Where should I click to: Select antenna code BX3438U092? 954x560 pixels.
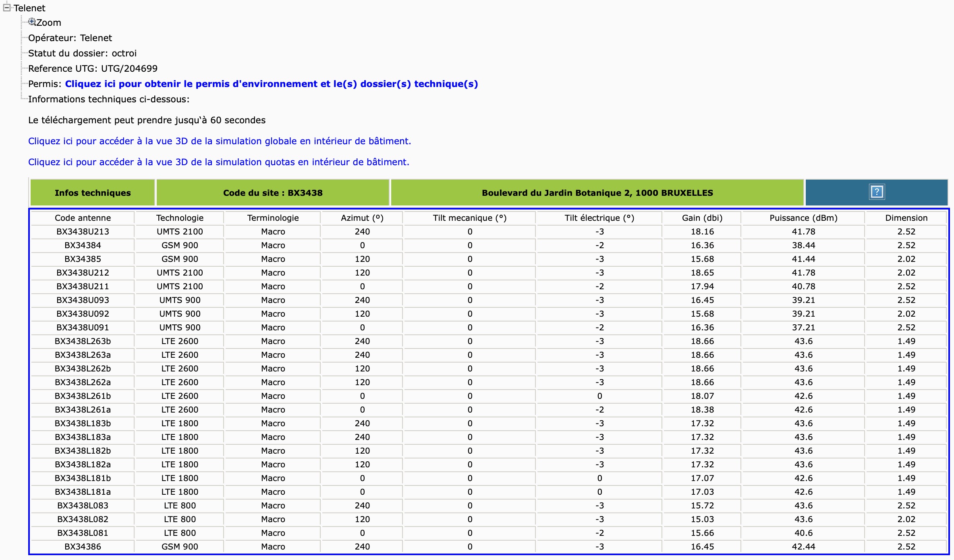[x=83, y=314]
